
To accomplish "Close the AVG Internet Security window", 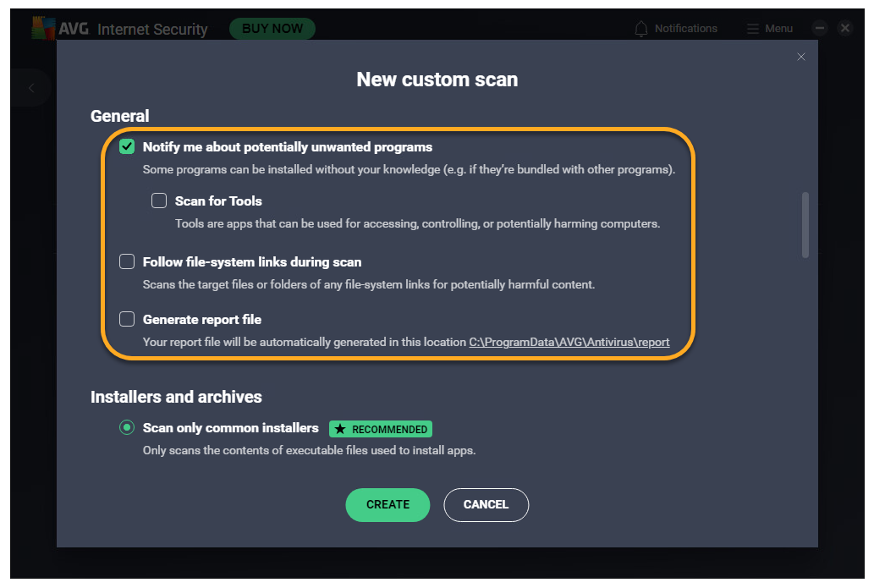I will point(844,28).
